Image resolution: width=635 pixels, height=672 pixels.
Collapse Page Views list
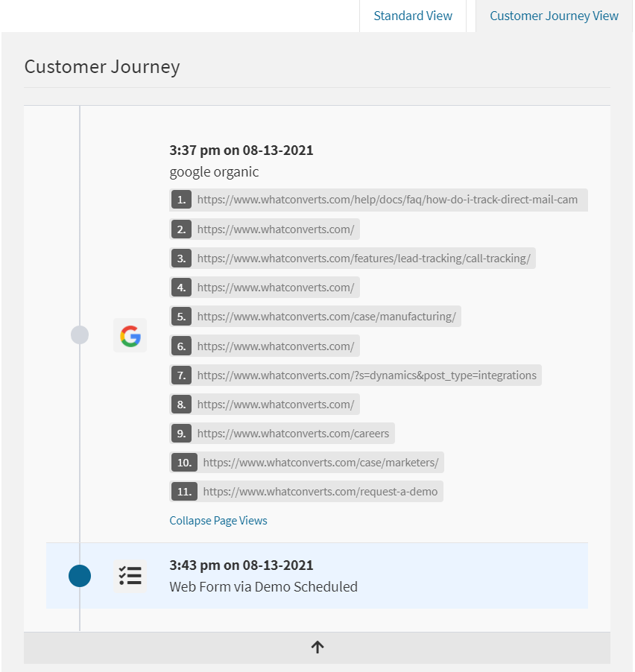tap(218, 521)
